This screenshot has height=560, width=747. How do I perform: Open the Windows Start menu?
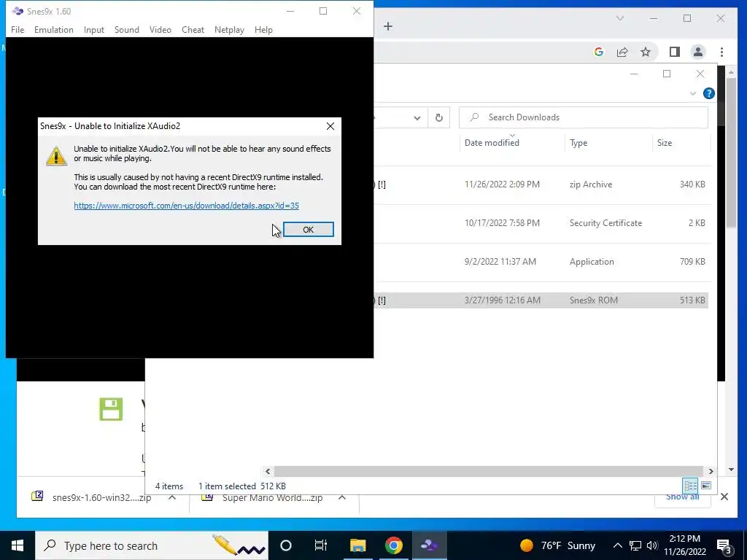[18, 545]
